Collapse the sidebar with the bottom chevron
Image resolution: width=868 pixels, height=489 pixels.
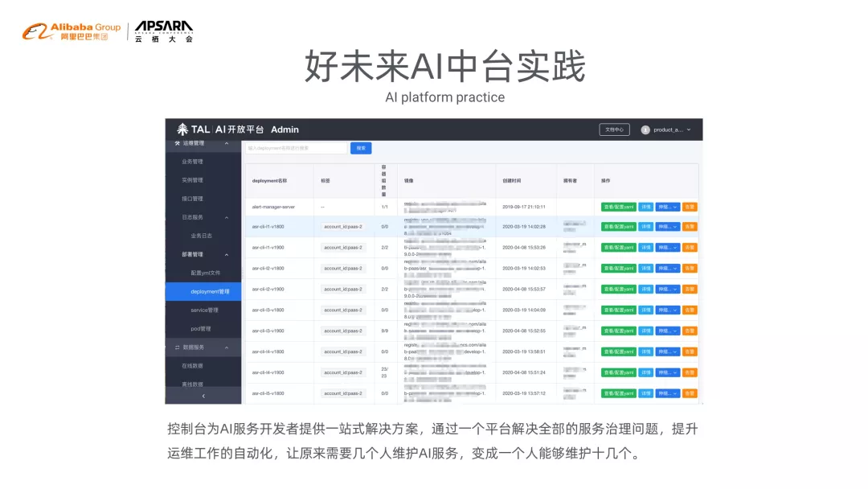coord(203,396)
